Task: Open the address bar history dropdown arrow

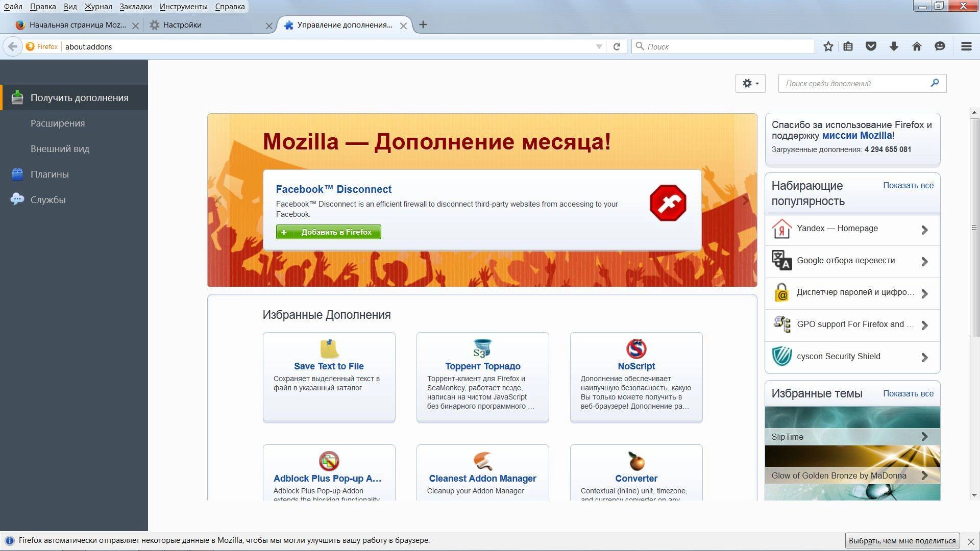Action: point(599,46)
